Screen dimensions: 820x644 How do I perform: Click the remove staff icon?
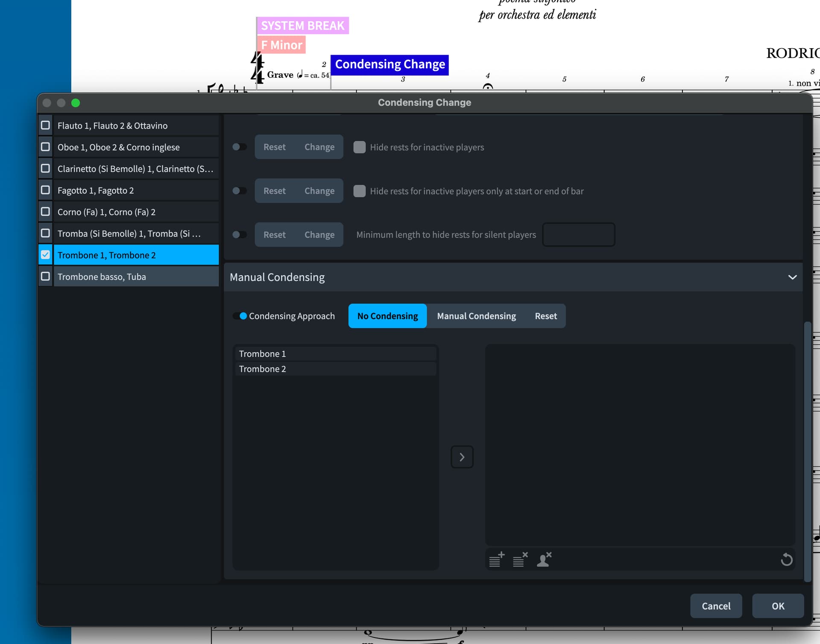(520, 559)
